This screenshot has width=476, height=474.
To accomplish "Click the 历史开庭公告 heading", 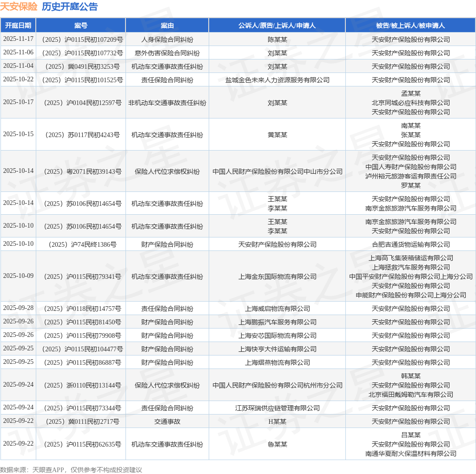I will pos(70,7).
